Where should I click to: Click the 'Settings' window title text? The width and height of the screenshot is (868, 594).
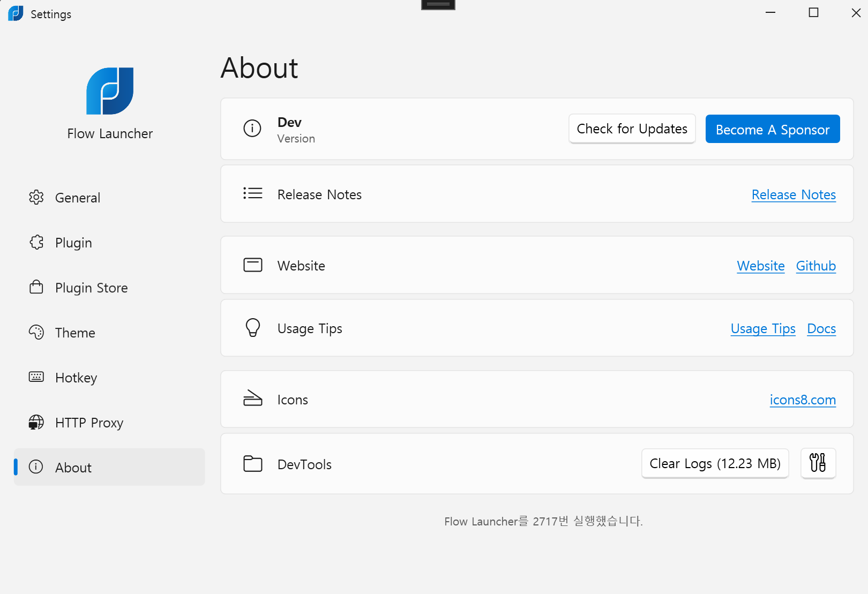click(x=51, y=14)
